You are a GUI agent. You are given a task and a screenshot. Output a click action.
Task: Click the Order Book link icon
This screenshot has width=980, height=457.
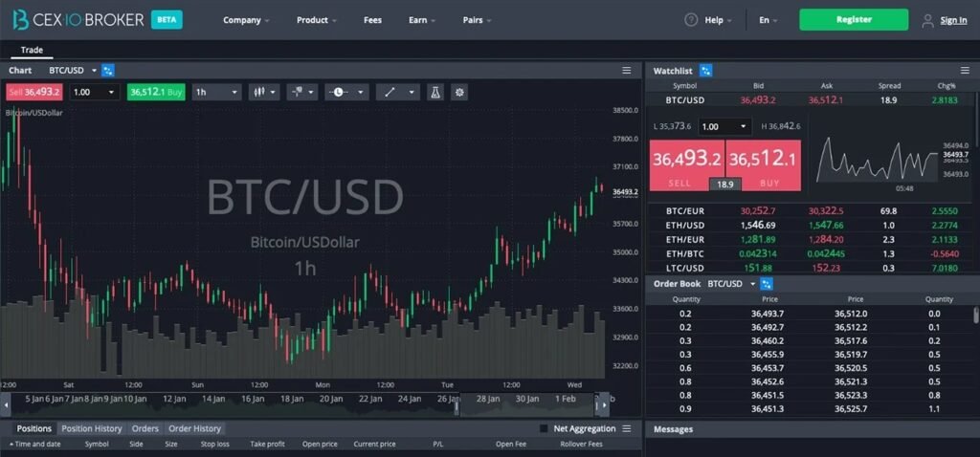[x=767, y=284]
